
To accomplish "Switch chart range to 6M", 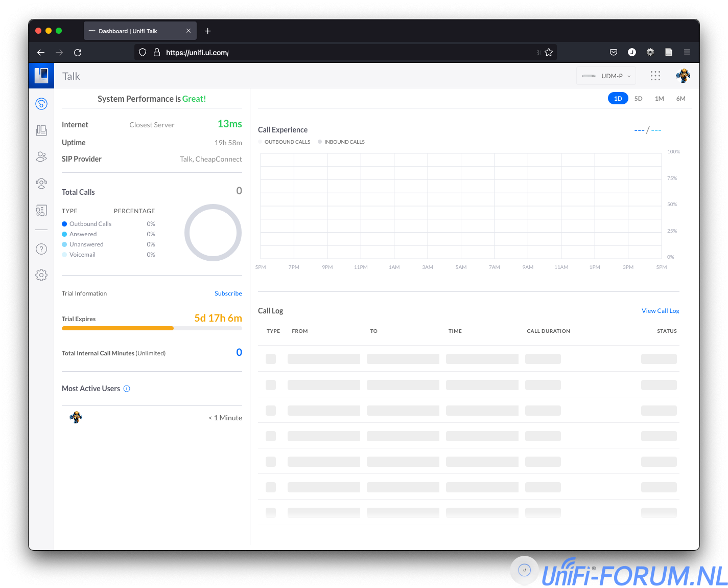I will coord(680,99).
